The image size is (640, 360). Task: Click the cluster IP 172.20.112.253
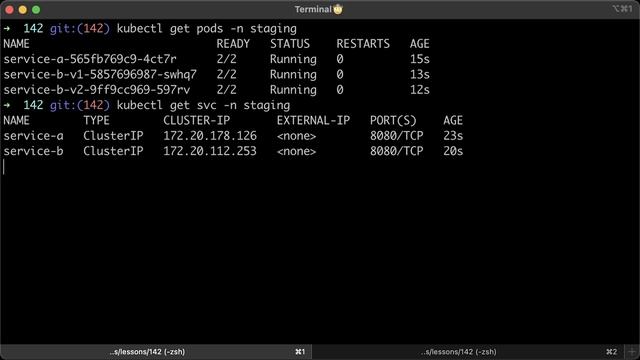210,151
